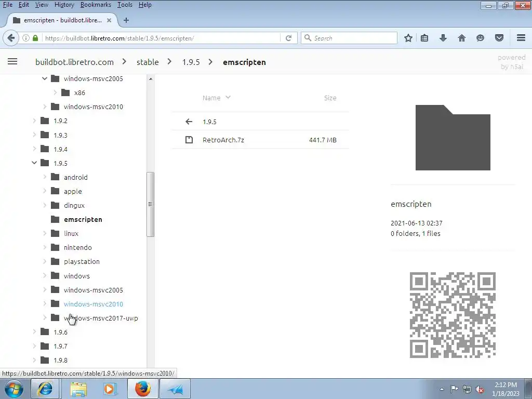Open the Bookmarks menu
532x399 pixels.
click(96, 5)
